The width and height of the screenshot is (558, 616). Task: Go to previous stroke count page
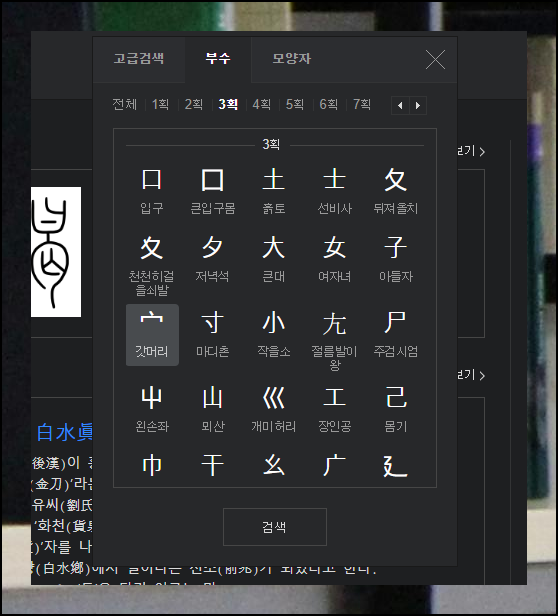click(x=400, y=105)
